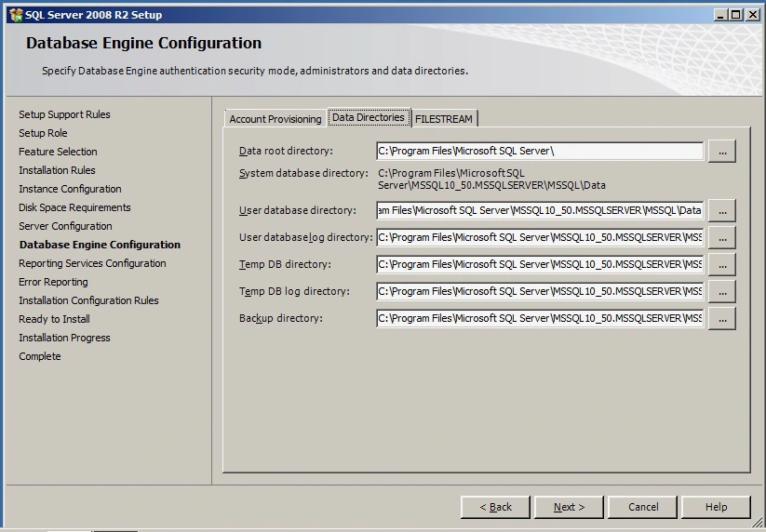
Task: Browse for User database directory
Action: pyautogui.click(x=721, y=211)
